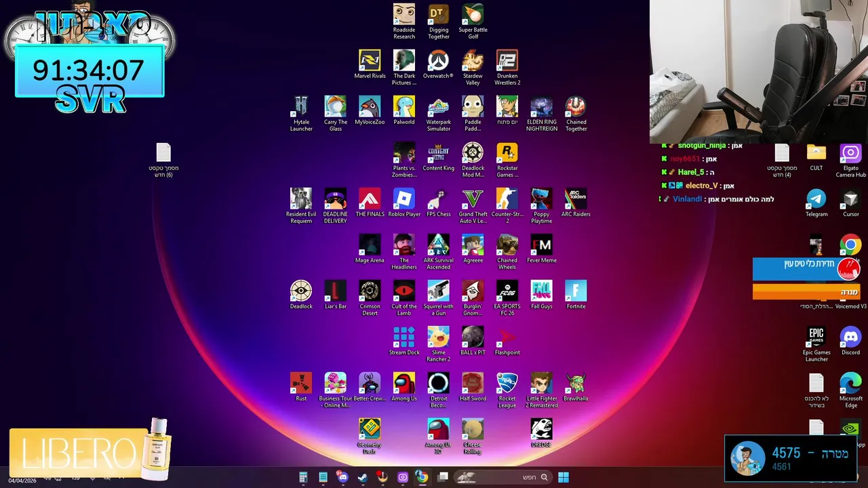Open Rockstar Games launcher icon

(x=507, y=160)
